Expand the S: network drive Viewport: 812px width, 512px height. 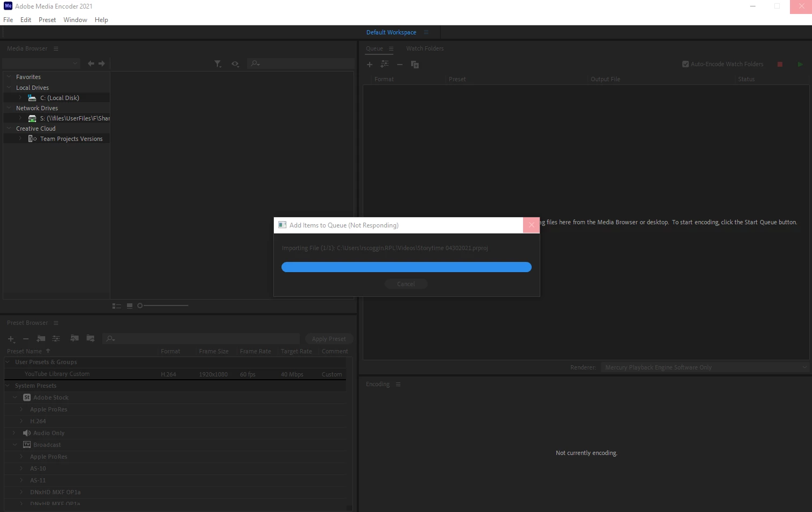[x=20, y=118]
